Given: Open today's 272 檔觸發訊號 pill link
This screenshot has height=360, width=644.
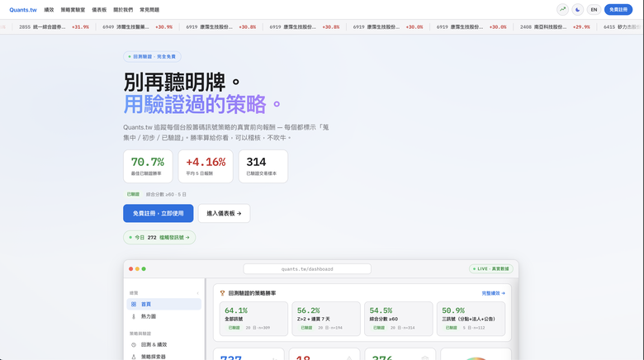Looking at the screenshot, I should click(x=159, y=238).
